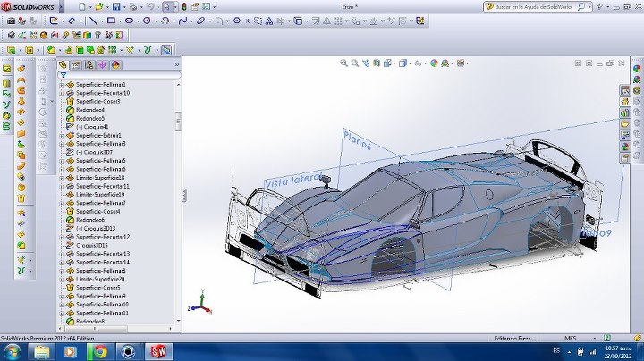Click the Screen Capture camera icon
This screenshot has height=361, width=644.
(11, 21)
